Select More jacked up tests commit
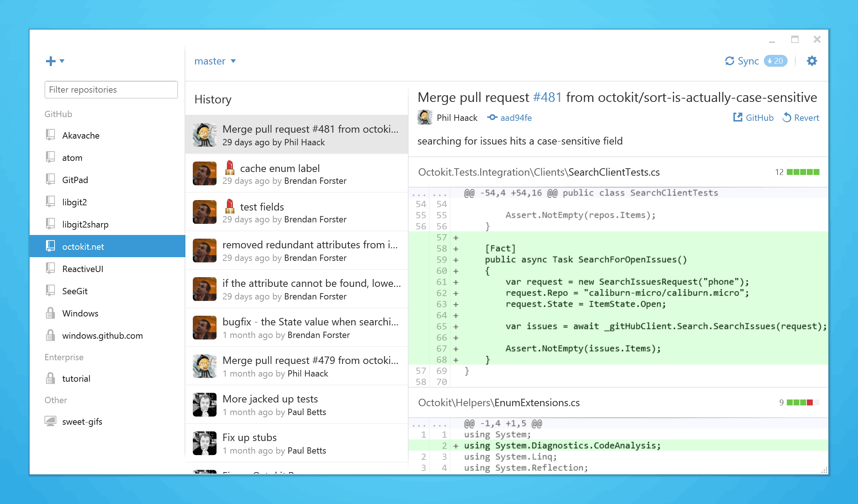This screenshot has height=504, width=858. [x=297, y=405]
